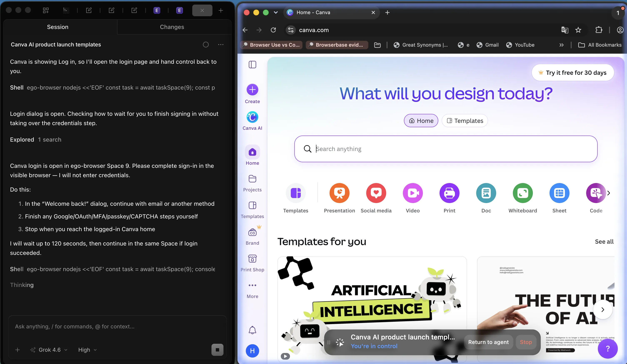
Task: Open the Chrome profile icon
Action: [620, 30]
